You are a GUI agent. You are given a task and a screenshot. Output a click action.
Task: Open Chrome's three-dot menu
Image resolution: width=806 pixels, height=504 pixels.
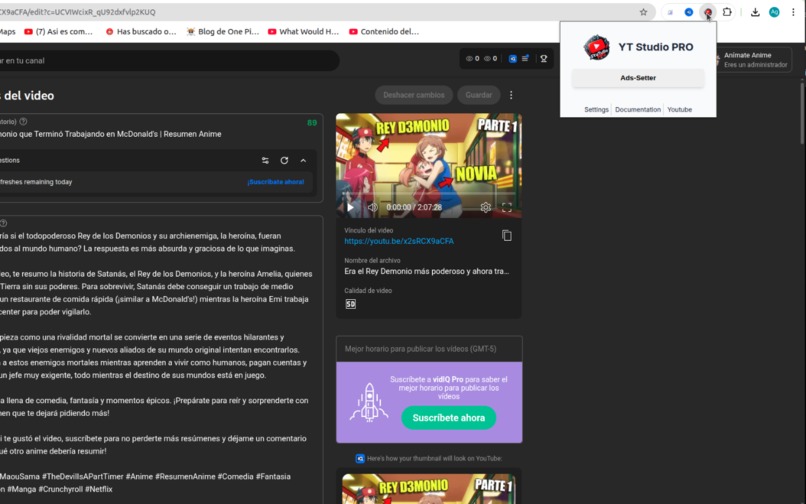pyautogui.click(x=793, y=12)
